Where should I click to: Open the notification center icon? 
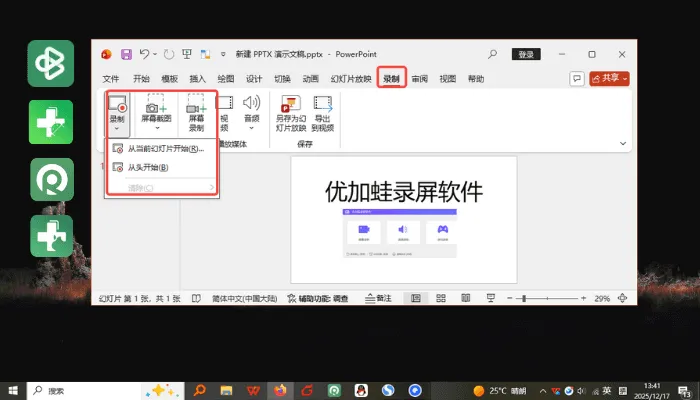pyautogui.click(x=685, y=391)
